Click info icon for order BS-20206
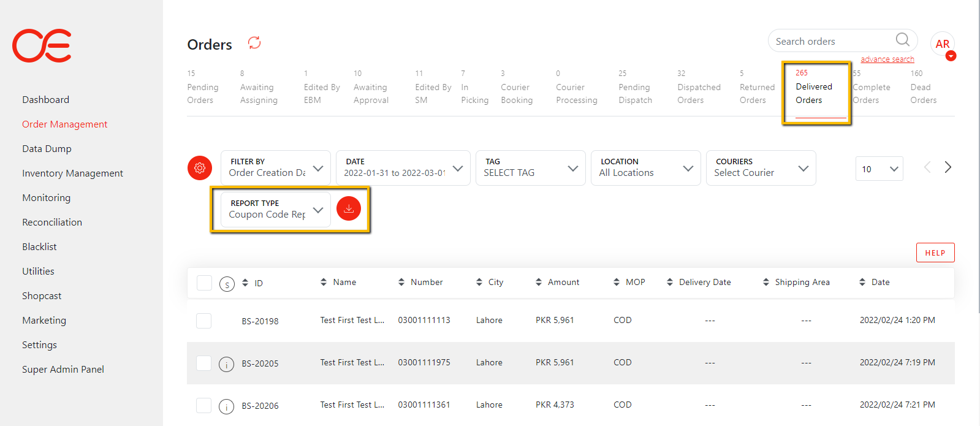980x426 pixels. point(227,406)
